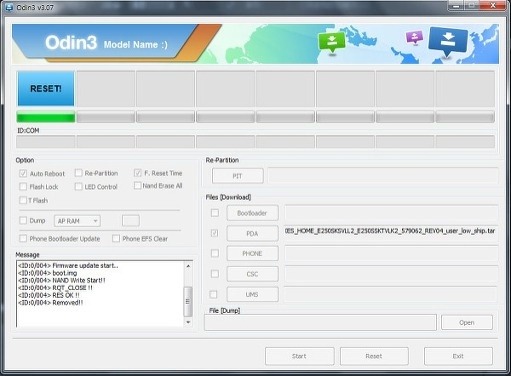Image resolution: width=511 pixels, height=376 pixels.
Task: Enable the T Flash checkbox
Action: 23,200
